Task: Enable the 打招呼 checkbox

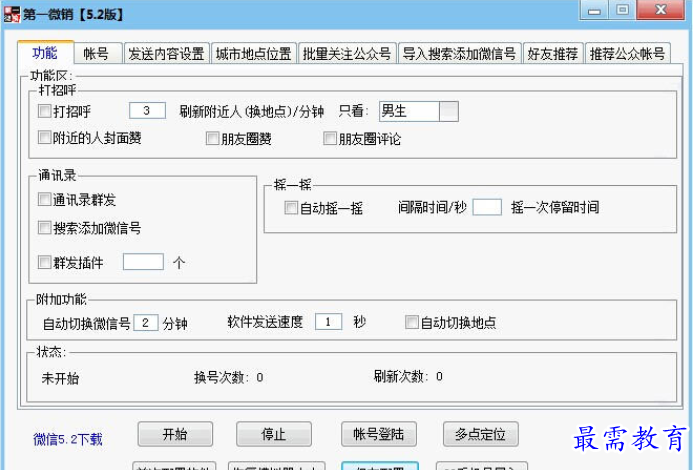Action: 44,111
